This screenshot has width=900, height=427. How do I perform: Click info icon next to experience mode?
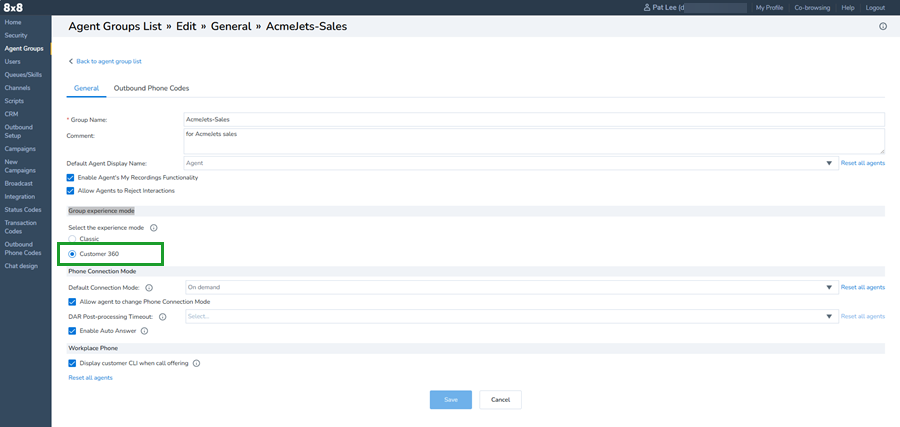153,228
